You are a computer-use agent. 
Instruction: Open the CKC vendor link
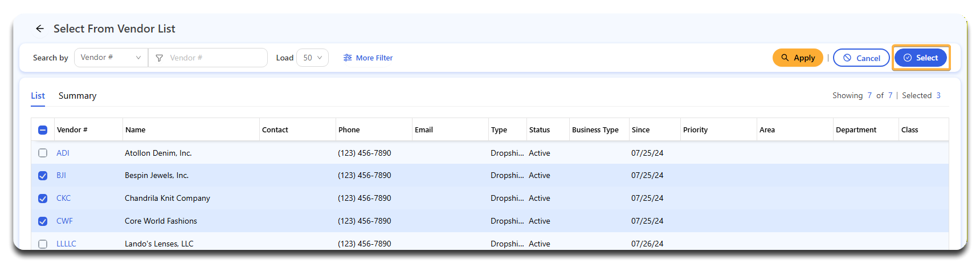click(x=63, y=198)
